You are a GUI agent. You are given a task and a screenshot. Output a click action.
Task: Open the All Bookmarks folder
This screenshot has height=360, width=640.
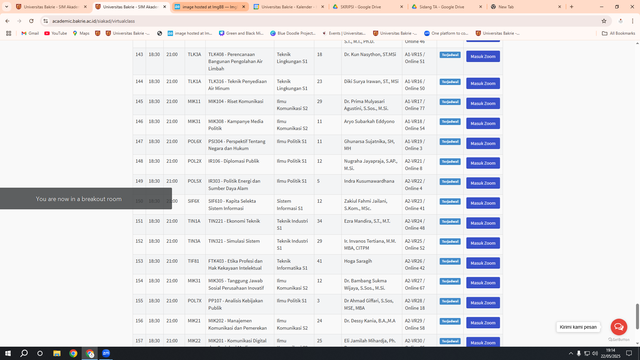[618, 33]
